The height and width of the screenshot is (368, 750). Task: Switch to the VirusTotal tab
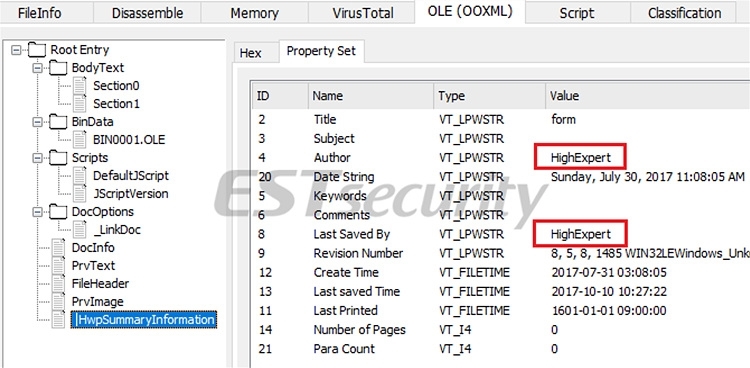(x=363, y=13)
